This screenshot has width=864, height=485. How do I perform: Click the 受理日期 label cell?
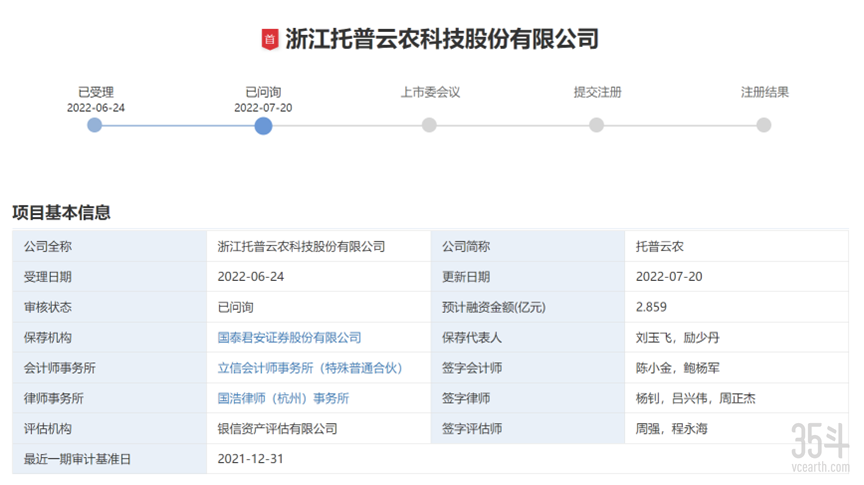click(x=110, y=277)
